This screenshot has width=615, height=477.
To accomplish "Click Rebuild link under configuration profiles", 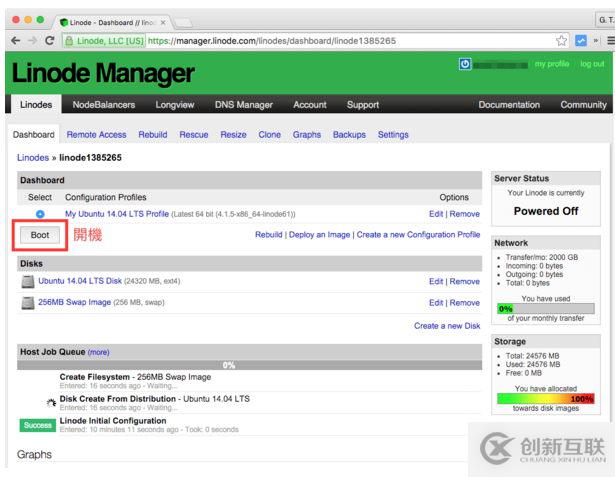I will point(269,235).
